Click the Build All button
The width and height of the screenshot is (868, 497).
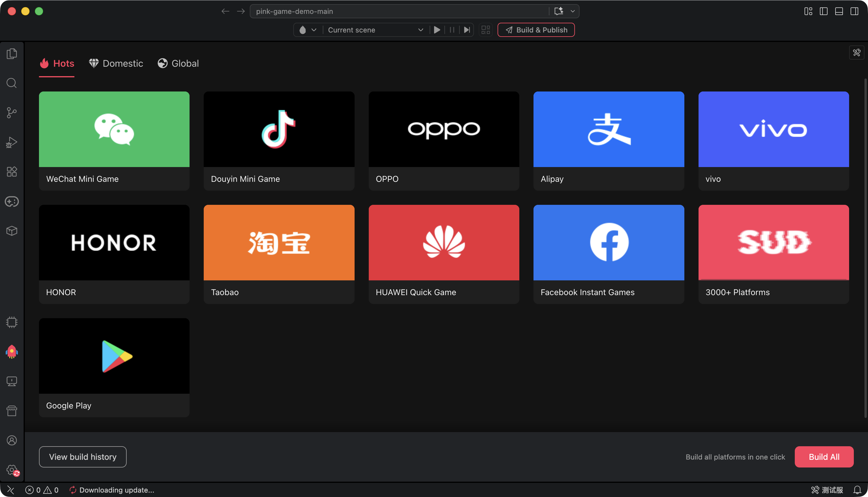(x=824, y=457)
